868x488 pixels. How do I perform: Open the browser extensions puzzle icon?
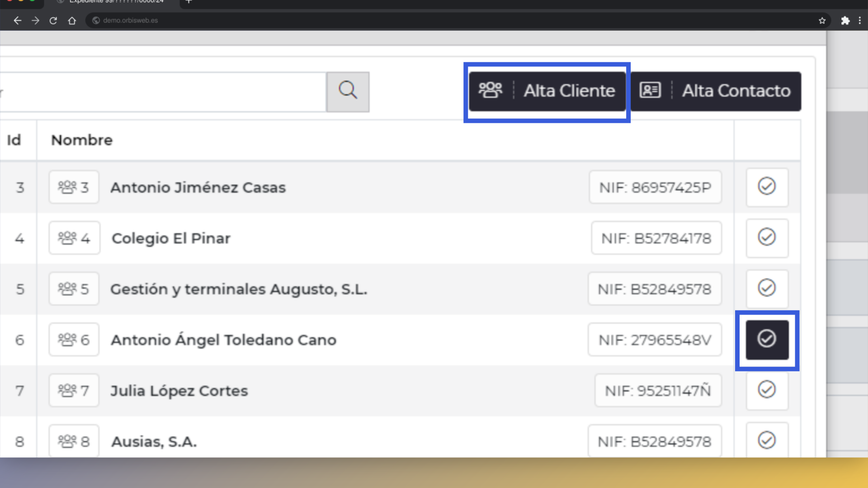pyautogui.click(x=845, y=20)
